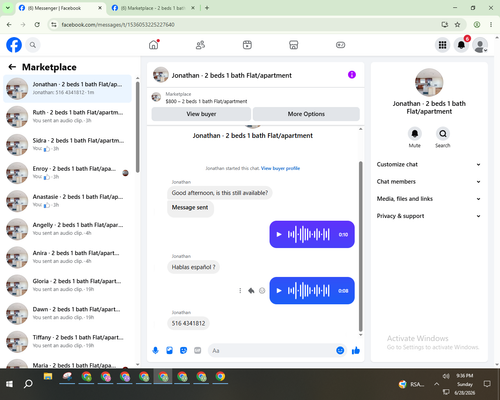Open the account profile avatar menu

point(480,45)
